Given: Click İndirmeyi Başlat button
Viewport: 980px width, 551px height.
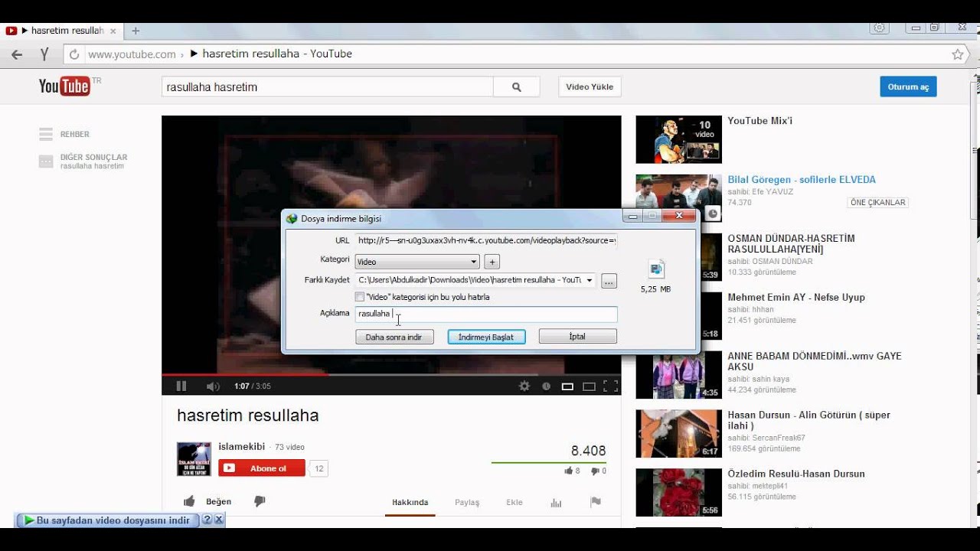Looking at the screenshot, I should (486, 337).
